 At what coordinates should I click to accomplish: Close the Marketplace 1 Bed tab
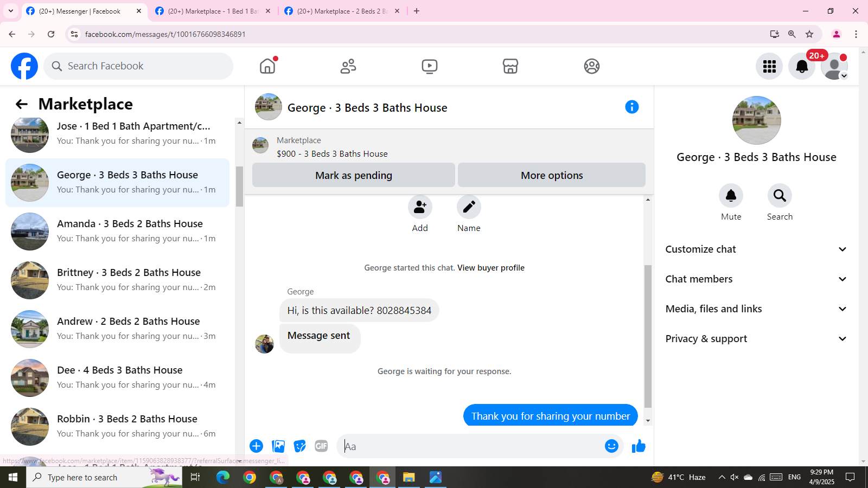(268, 11)
